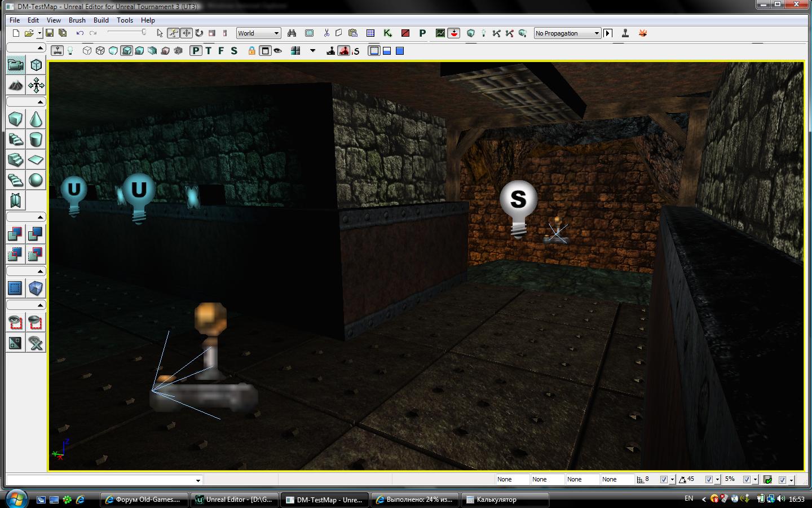Click the Paste clipboard icon

point(353,33)
